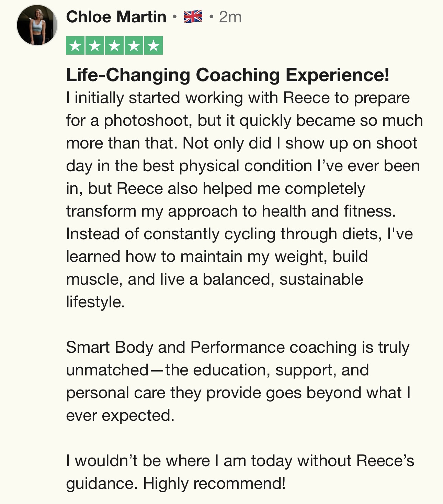The width and height of the screenshot is (443, 504).
Task: Click the fifth green rating star
Action: pyautogui.click(x=153, y=46)
